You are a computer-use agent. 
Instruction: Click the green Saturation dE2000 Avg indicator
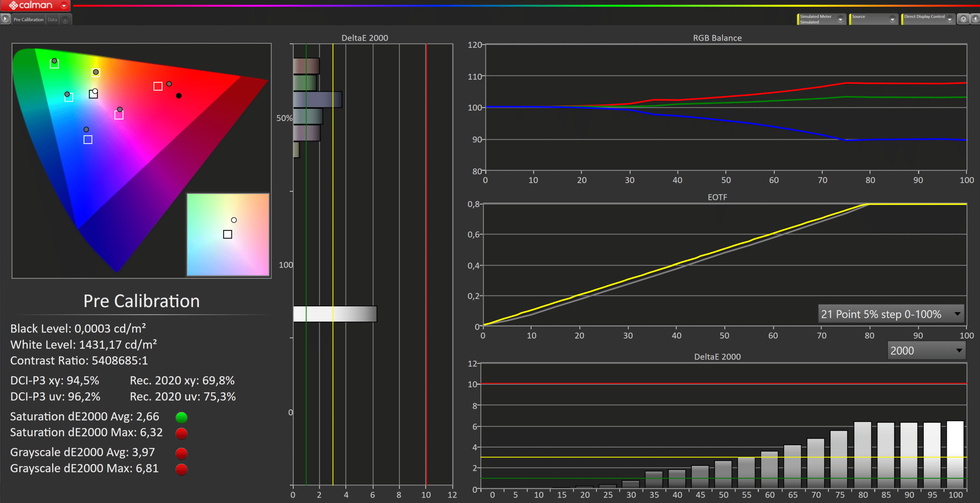[x=181, y=417]
